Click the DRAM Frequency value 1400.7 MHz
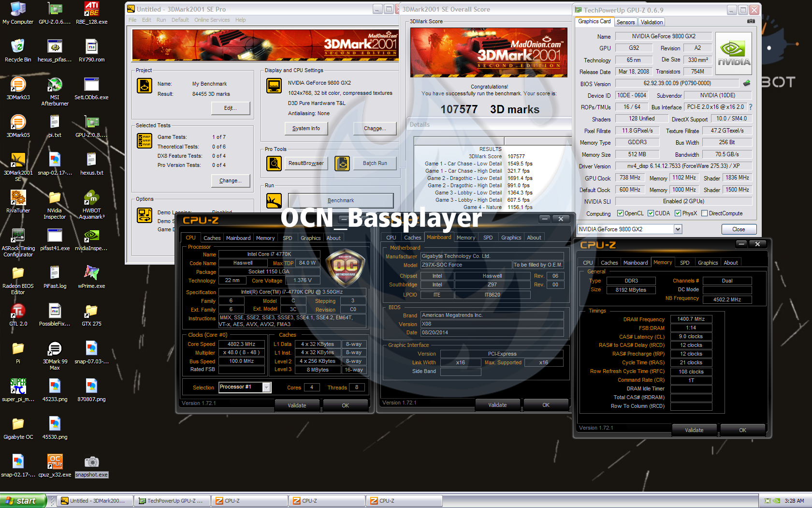 tap(691, 319)
